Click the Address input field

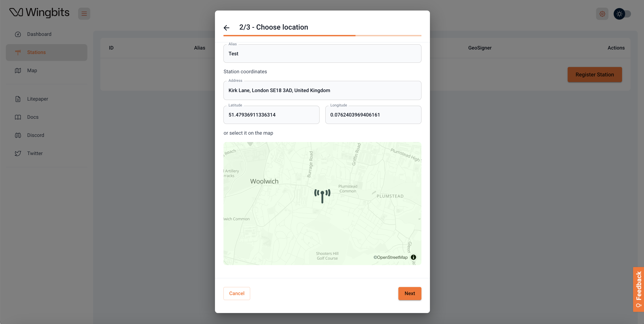[322, 90]
